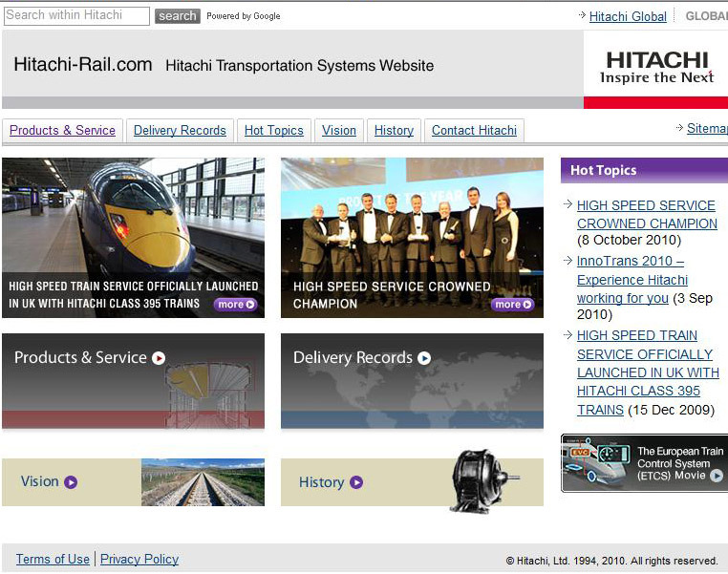The image size is (728, 574).
Task: Click the Search within Hitachi input field
Action: [x=76, y=16]
